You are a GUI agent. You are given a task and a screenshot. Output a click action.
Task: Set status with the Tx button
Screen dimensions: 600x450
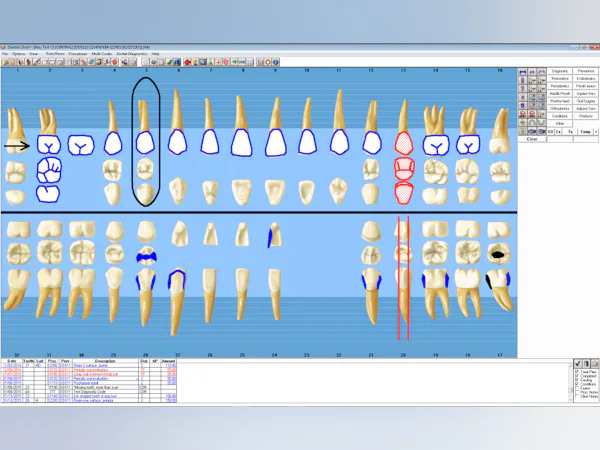tap(570, 132)
